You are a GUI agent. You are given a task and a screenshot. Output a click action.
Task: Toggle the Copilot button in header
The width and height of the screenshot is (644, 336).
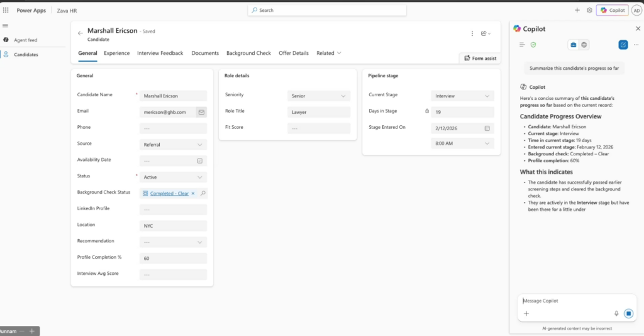click(x=612, y=10)
